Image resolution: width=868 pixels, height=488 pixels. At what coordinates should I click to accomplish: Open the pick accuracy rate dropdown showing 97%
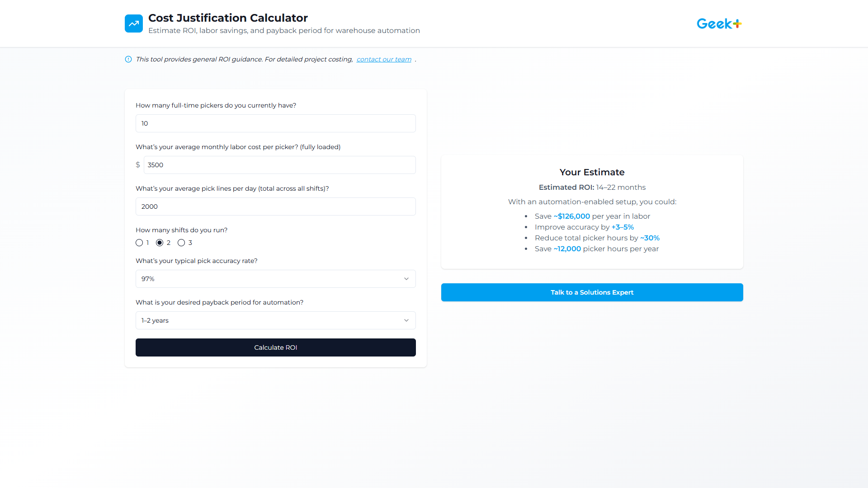click(x=275, y=279)
